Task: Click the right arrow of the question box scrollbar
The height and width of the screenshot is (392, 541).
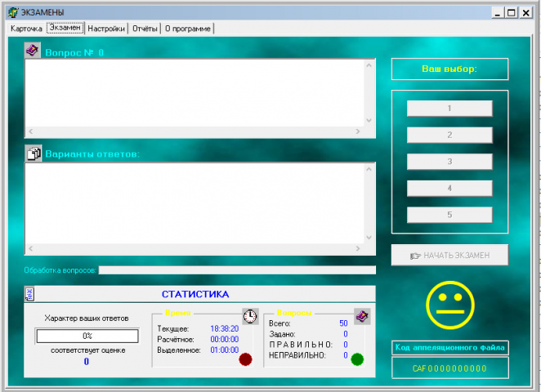Action: coord(358,131)
